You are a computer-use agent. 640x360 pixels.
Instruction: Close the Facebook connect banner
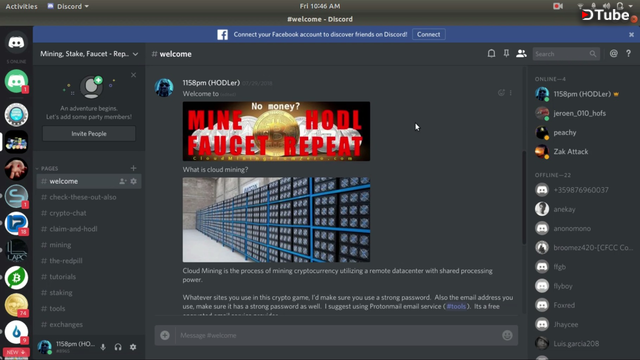(x=631, y=35)
